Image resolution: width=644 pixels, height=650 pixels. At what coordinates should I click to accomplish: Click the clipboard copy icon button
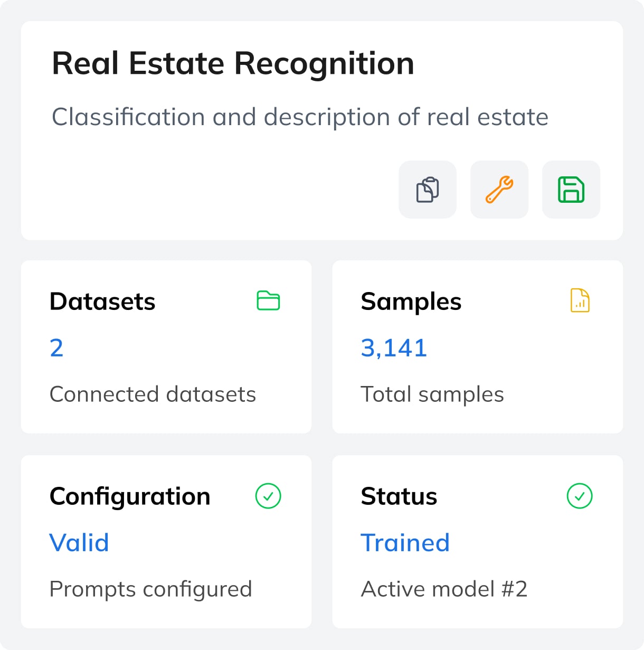[x=428, y=190]
